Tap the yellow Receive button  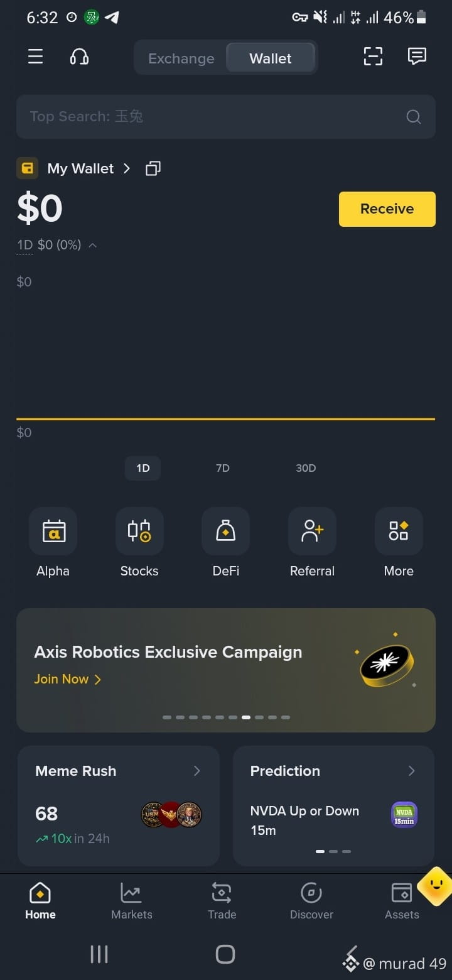(x=387, y=209)
